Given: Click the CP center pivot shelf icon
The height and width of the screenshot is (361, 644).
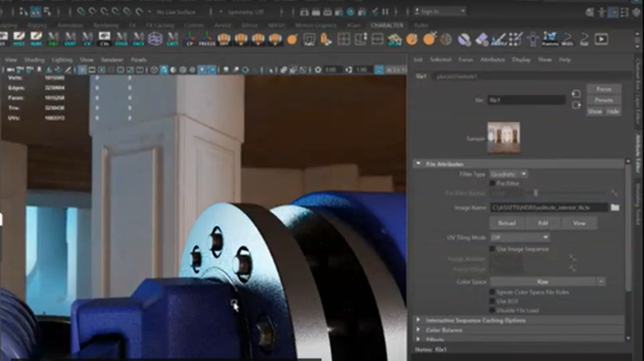Looking at the screenshot, I should (x=189, y=39).
